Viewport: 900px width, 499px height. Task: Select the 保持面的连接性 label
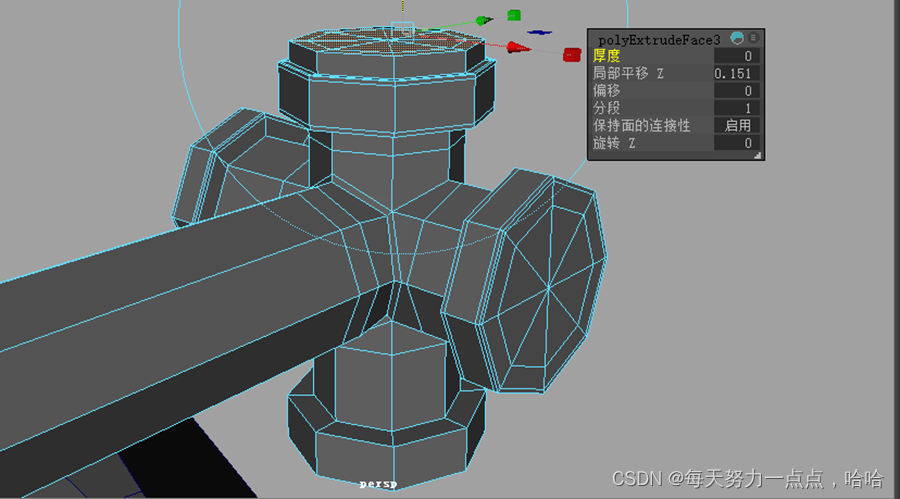(641, 125)
